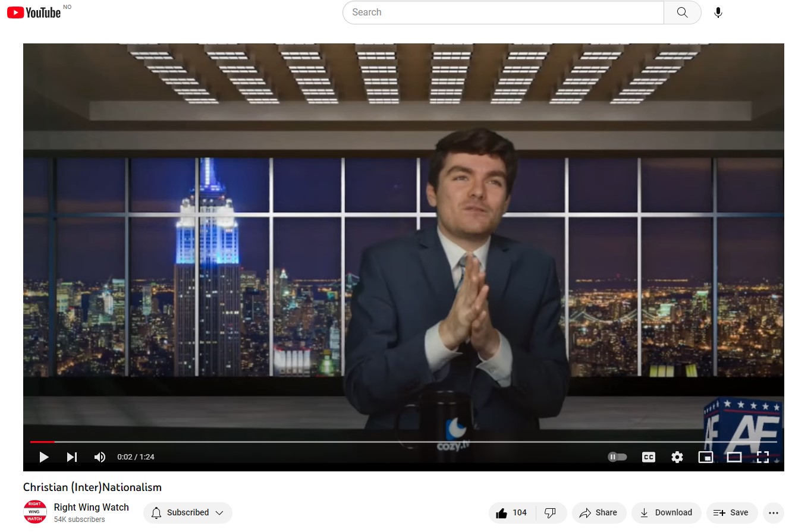The width and height of the screenshot is (792, 532).
Task: Open the more actions ellipsis menu
Action: coord(773,512)
